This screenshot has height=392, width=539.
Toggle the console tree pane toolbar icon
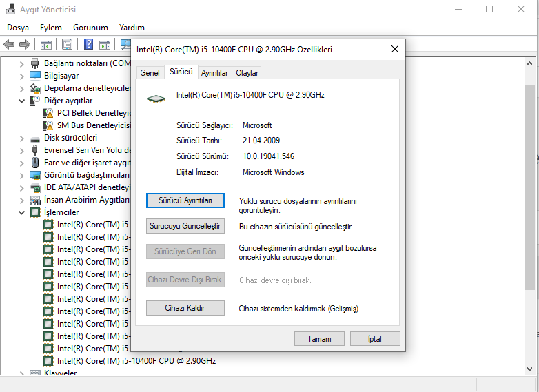(45, 44)
